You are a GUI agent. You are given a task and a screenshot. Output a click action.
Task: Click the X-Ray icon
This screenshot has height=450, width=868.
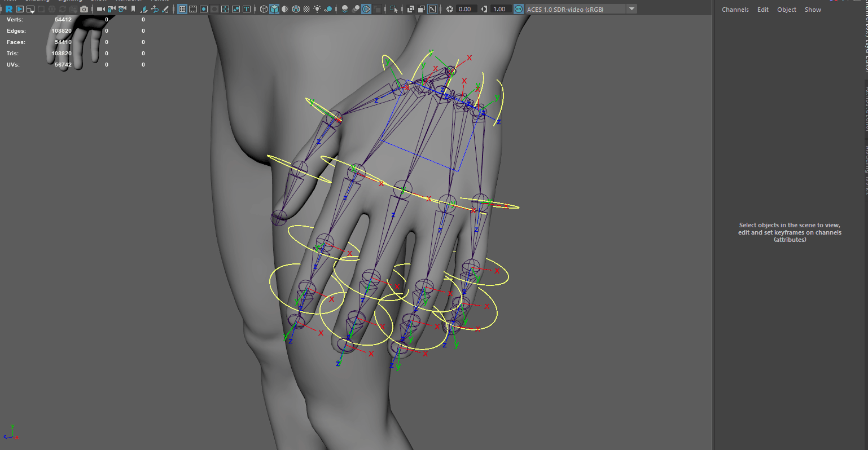(x=411, y=9)
